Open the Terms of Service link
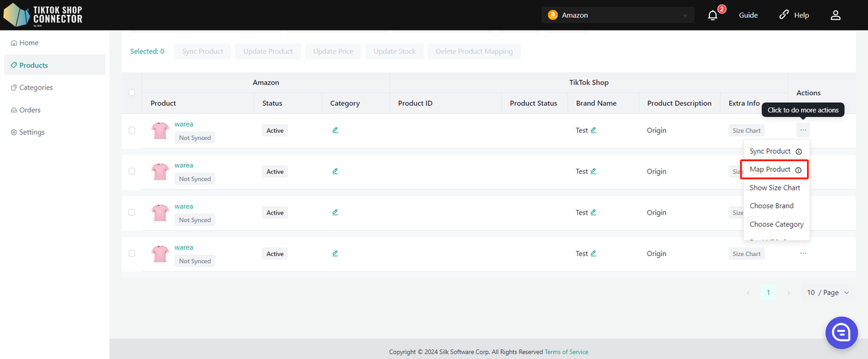Screen dimensions: 868x359 pyautogui.click(x=566, y=352)
